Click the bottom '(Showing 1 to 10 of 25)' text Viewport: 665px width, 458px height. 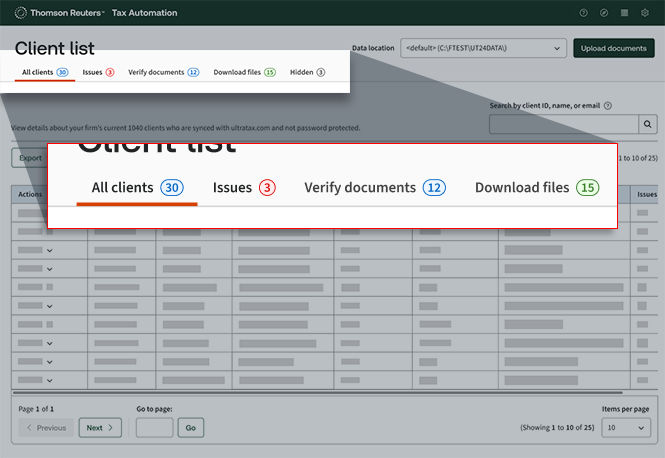557,427
